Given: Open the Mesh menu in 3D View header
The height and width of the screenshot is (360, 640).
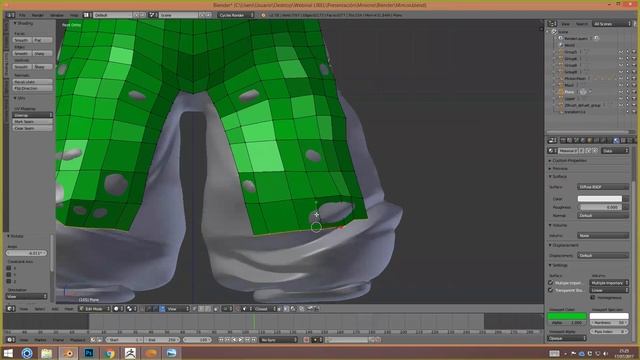Looking at the screenshot, I should click(69, 309).
